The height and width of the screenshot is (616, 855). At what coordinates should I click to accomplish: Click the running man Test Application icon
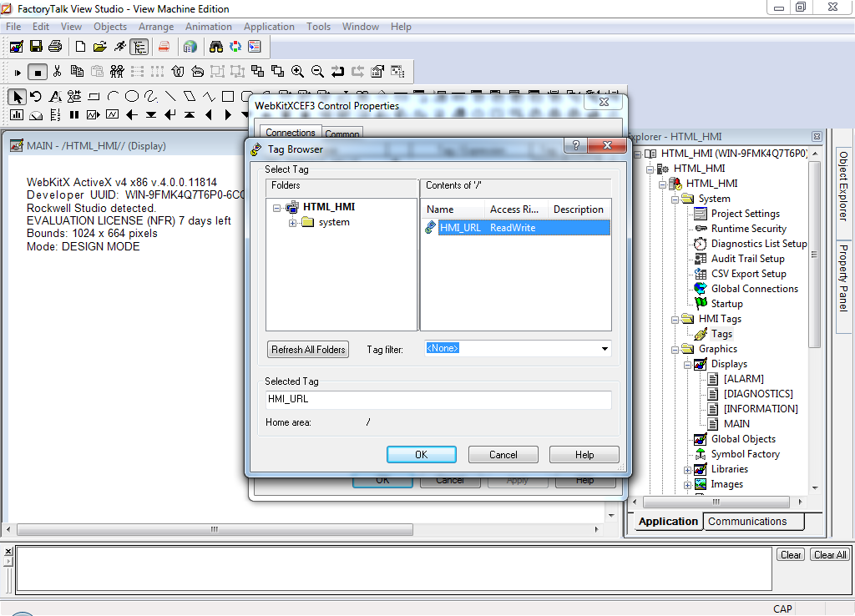click(120, 47)
